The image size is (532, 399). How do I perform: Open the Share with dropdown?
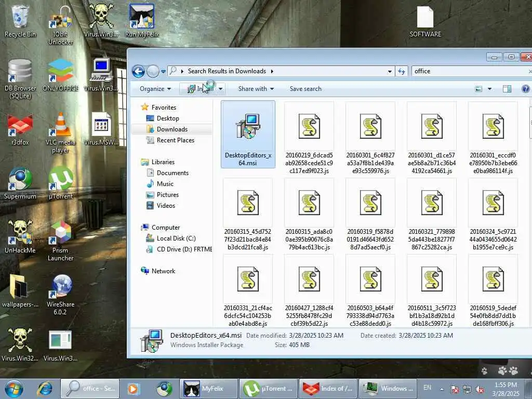(x=256, y=89)
